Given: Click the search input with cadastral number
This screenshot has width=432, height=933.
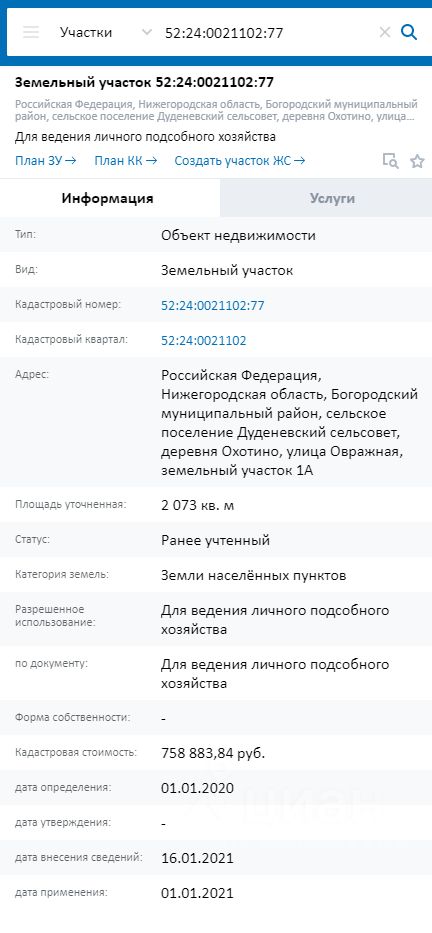Looking at the screenshot, I should [268, 32].
